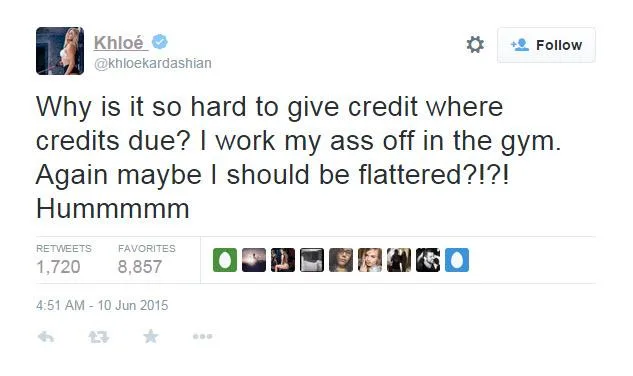Click the reply arrow icon

click(46, 336)
